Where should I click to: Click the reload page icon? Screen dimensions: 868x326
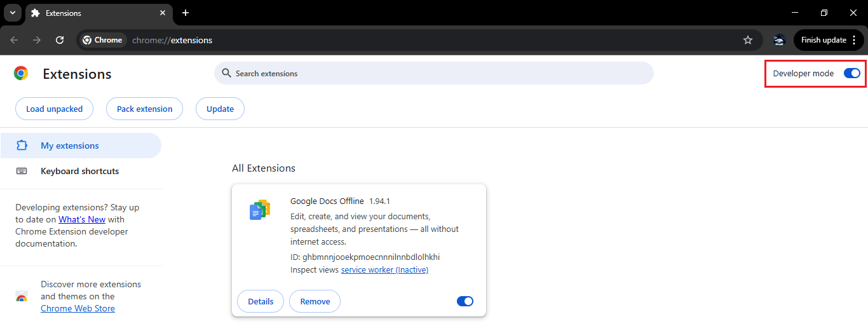60,40
